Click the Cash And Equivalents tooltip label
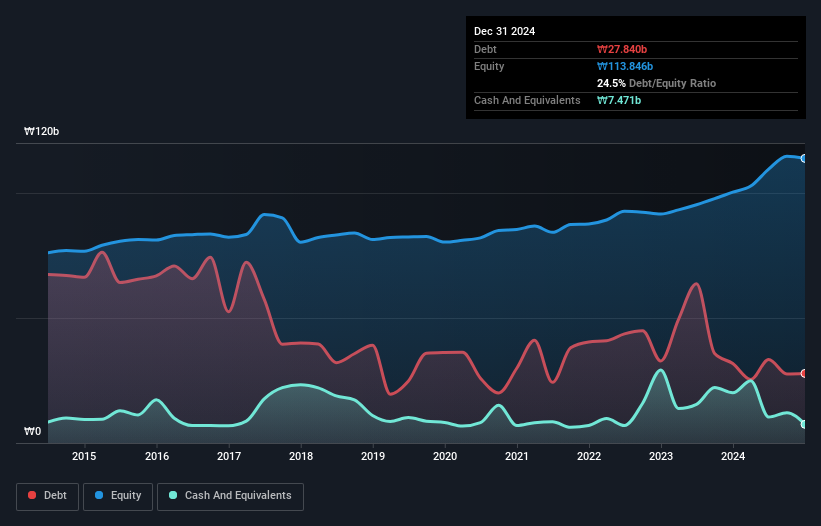 click(x=527, y=100)
